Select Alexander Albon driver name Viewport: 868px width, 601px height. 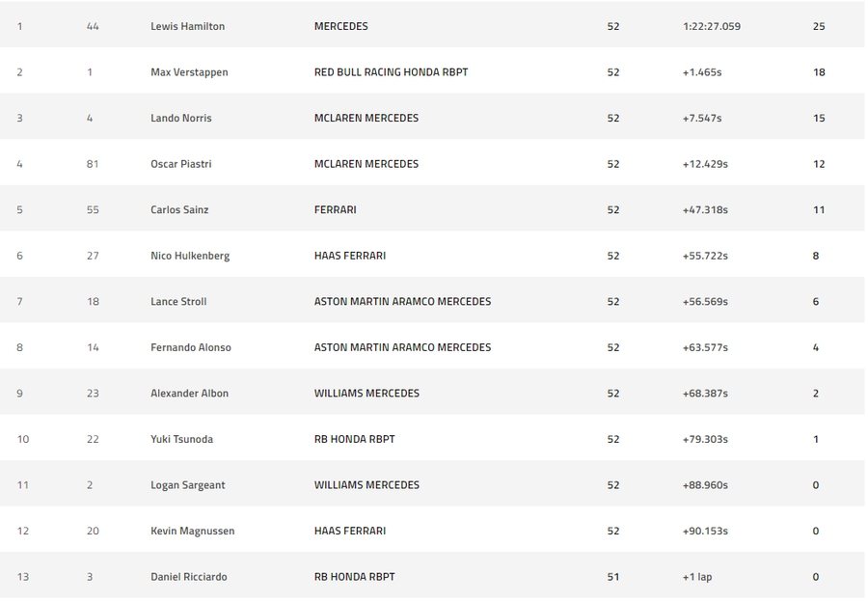pos(189,394)
